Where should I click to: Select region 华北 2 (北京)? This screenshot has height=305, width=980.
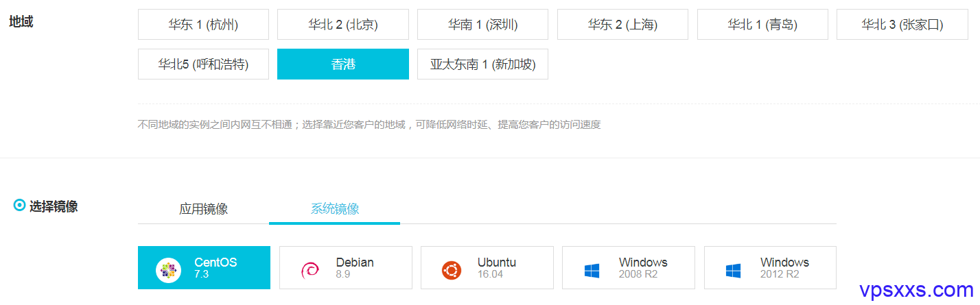click(x=343, y=25)
